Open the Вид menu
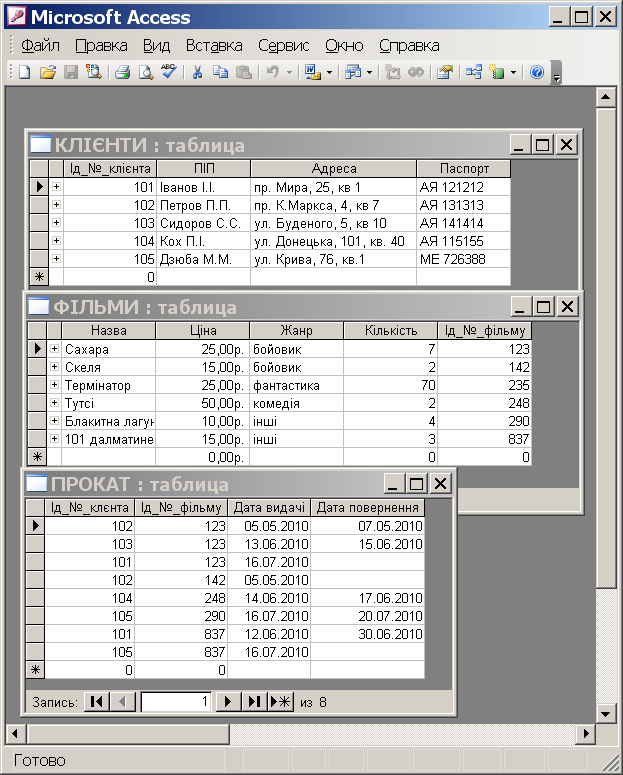Image resolution: width=623 pixels, height=775 pixels. point(156,45)
